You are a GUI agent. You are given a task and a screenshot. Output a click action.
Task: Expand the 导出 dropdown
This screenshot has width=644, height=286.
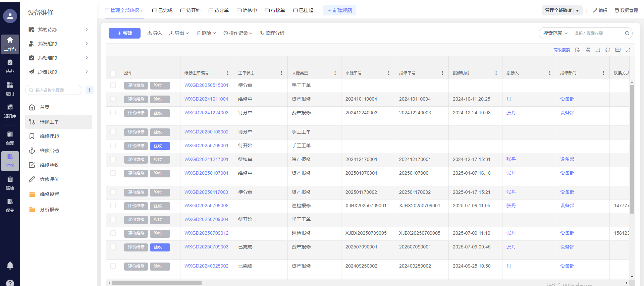[179, 33]
